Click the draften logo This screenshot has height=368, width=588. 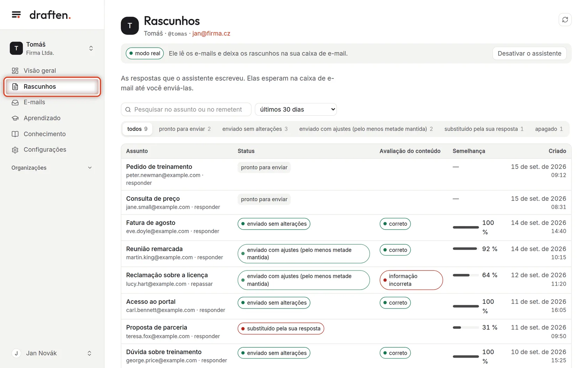click(50, 15)
